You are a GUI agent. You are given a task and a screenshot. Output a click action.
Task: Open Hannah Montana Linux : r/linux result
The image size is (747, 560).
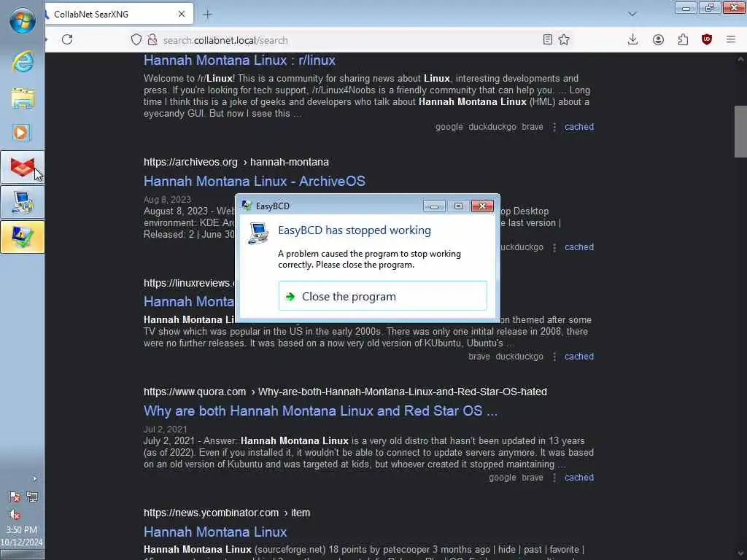(239, 61)
